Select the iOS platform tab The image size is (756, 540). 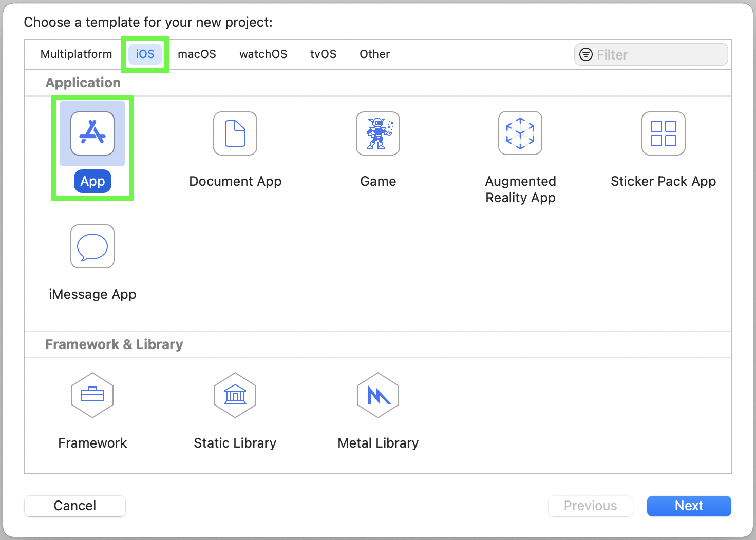coord(145,54)
